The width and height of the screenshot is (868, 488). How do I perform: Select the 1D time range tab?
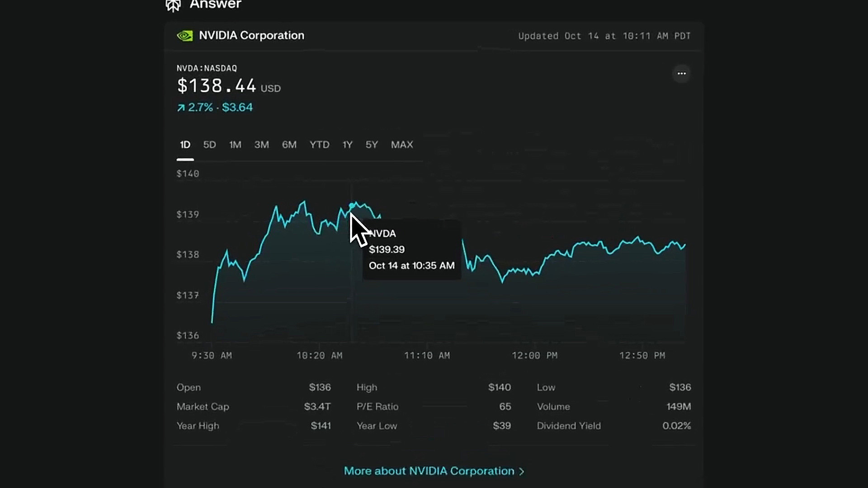click(x=185, y=145)
